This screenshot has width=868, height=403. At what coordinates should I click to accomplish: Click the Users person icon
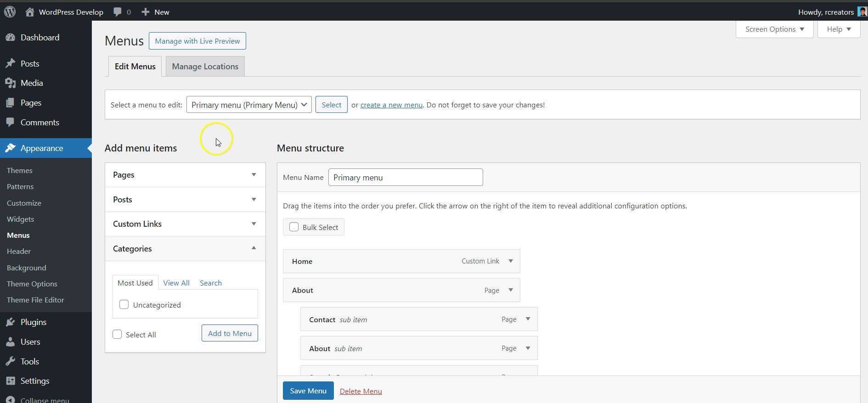(x=10, y=342)
